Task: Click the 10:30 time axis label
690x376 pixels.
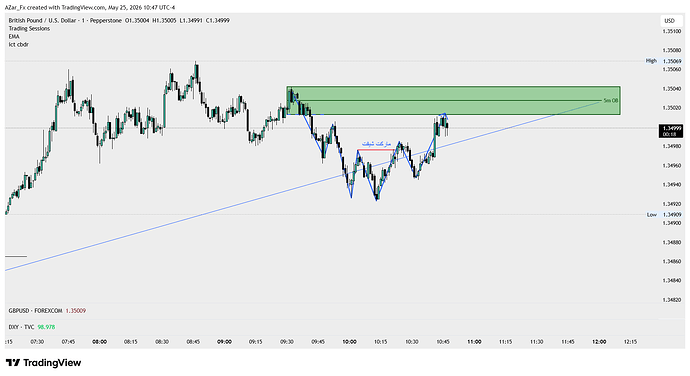Action: pos(412,342)
